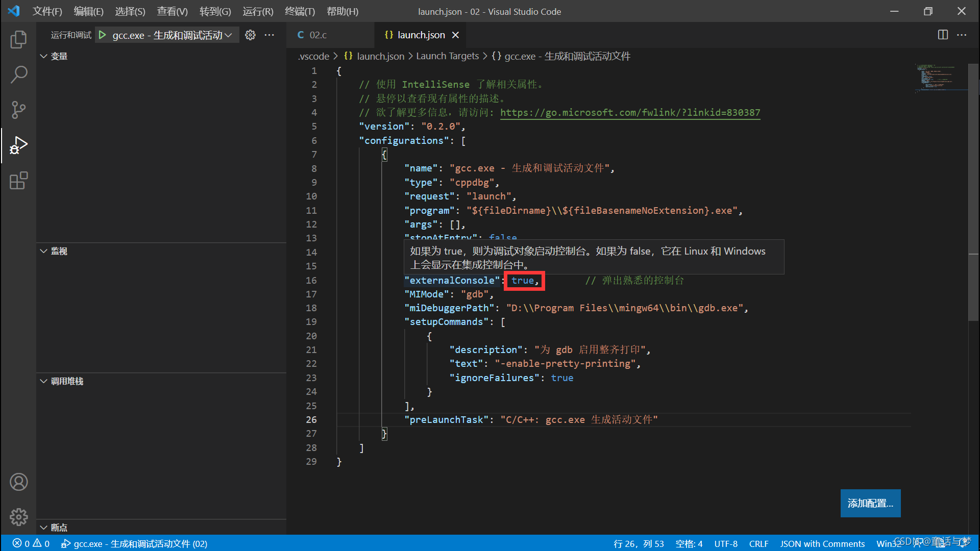Start debugging with green play icon
Viewport: 980px width, 551px height.
[103, 35]
